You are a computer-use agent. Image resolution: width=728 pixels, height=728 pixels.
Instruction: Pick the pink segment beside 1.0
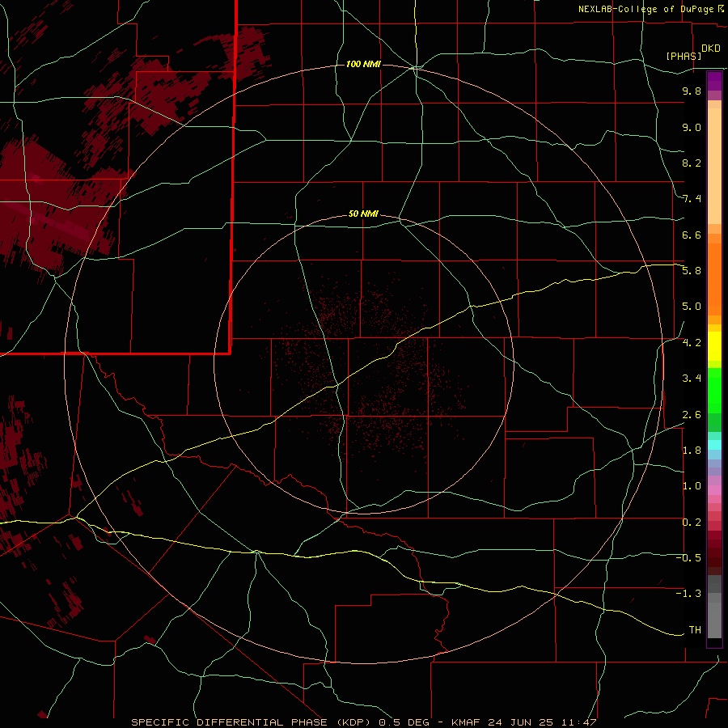pos(714,490)
